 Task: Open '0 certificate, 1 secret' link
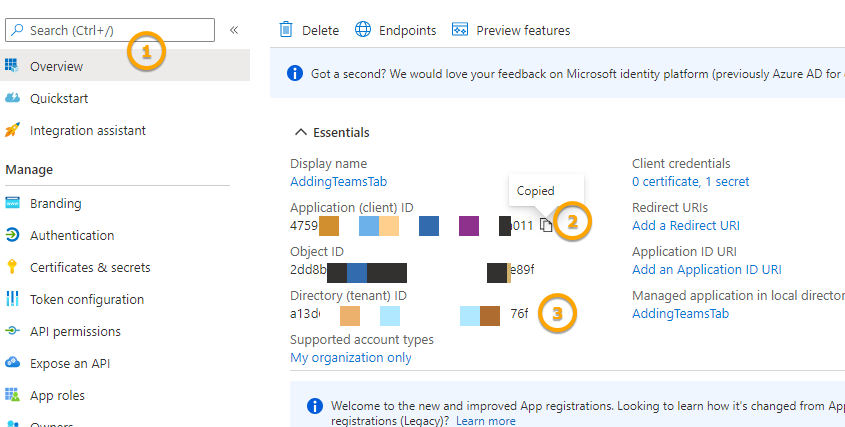tap(690, 181)
